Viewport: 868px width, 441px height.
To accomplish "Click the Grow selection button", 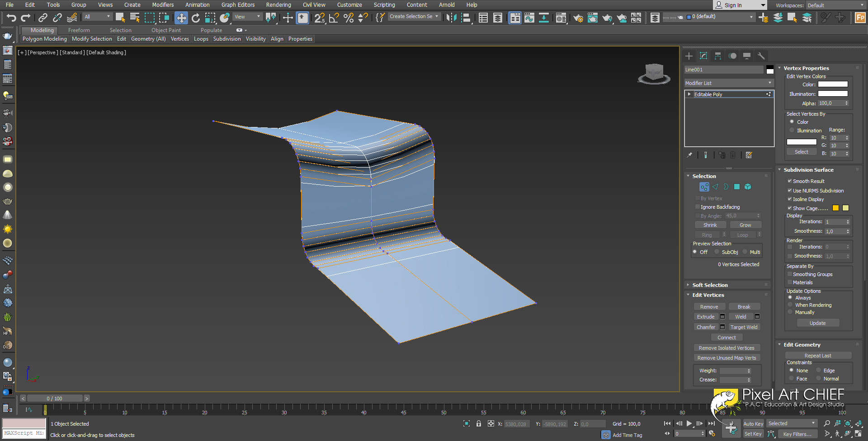I will pos(745,225).
